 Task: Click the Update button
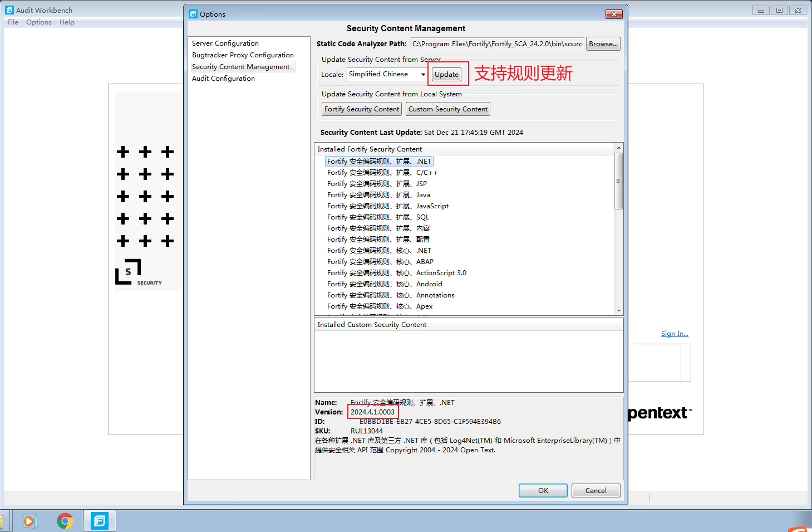click(x=447, y=75)
